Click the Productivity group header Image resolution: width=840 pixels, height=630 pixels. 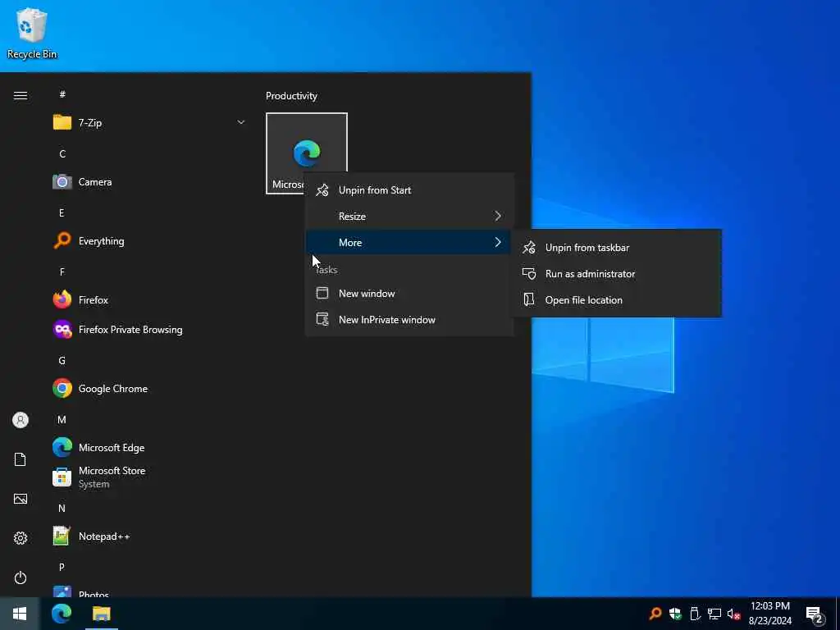coord(291,96)
